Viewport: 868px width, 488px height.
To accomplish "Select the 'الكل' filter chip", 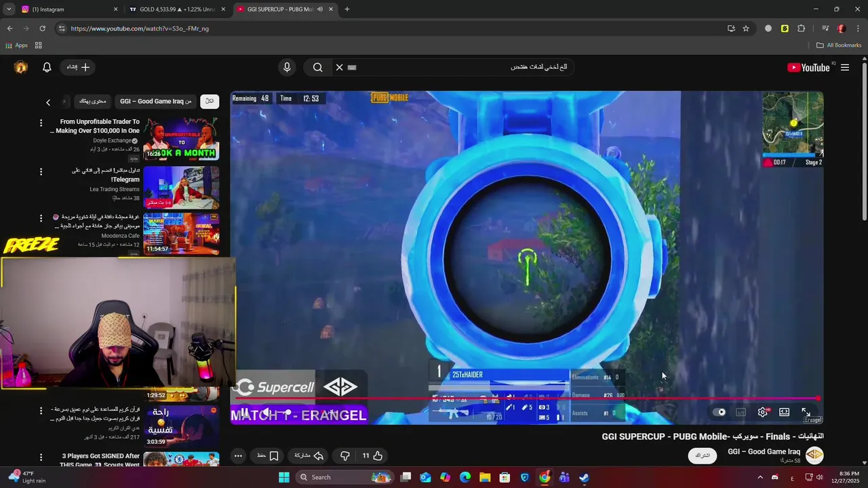I will point(210,101).
